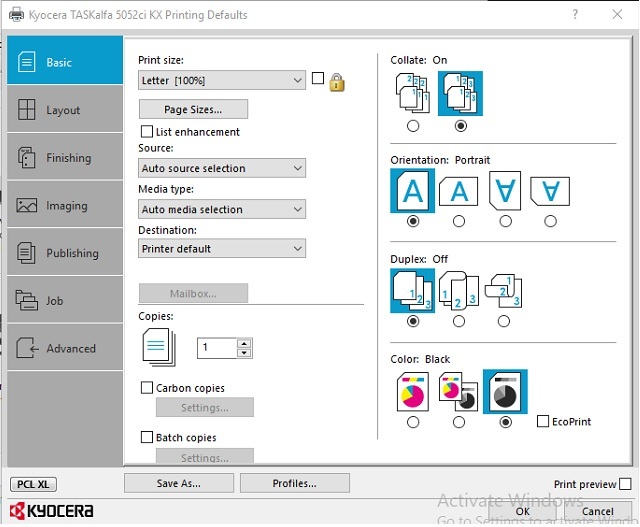Switch to the Layout tab
Screen dimensions: 640x527
64,110
